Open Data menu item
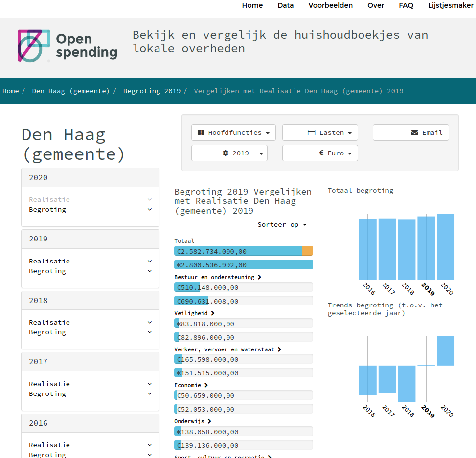 click(x=286, y=5)
